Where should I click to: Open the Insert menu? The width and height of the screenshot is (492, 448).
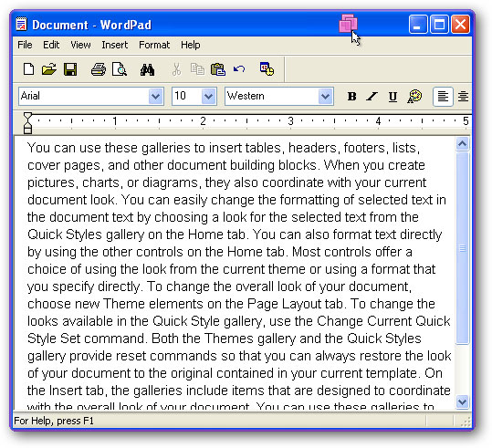tap(114, 45)
